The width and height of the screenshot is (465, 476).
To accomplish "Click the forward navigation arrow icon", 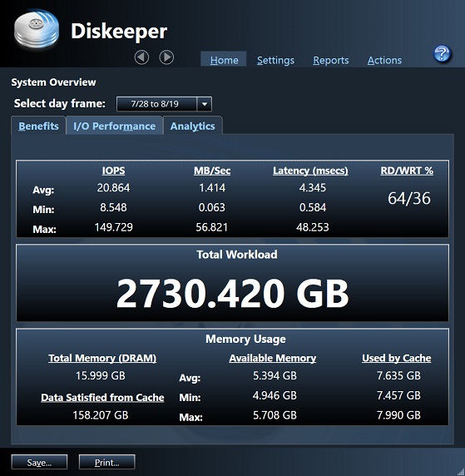I will click(166, 57).
